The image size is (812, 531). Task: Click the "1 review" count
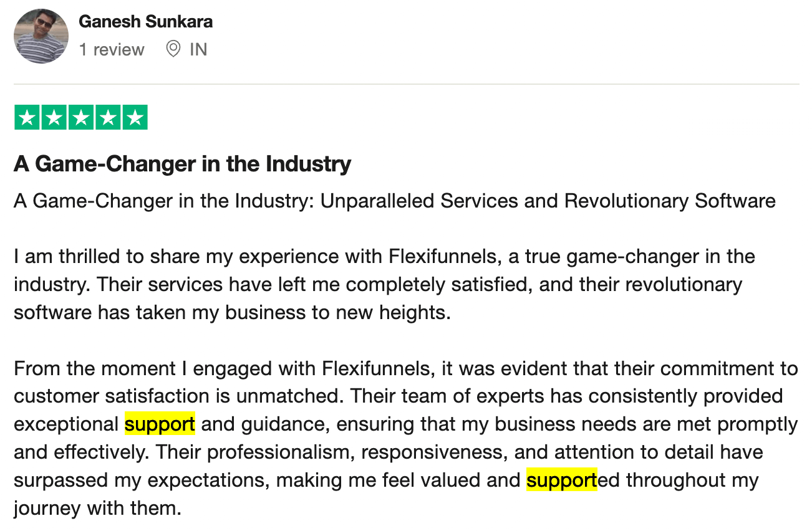click(112, 49)
